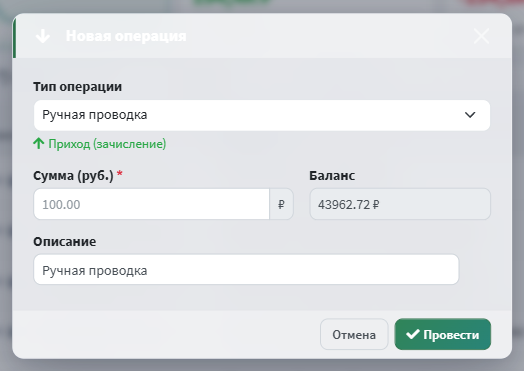Click the Приход (зачисление) text
Screen dimensions: 524x371
pos(107,144)
